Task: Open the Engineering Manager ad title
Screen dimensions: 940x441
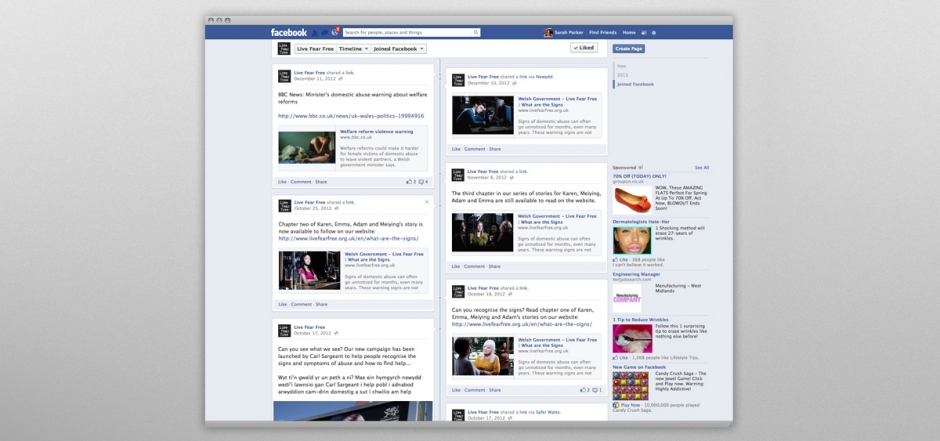Action: coord(636,274)
